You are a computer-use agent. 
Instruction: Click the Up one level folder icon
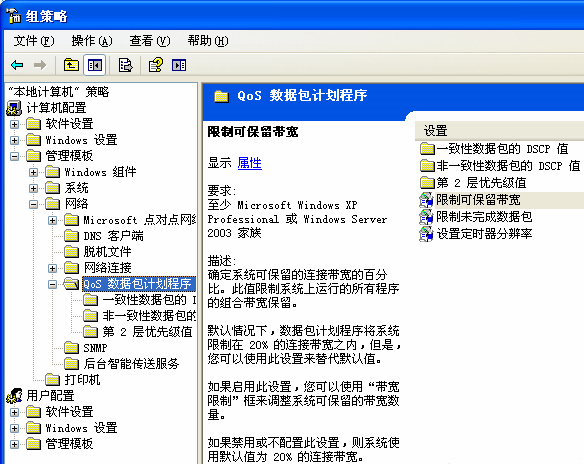click(x=71, y=65)
